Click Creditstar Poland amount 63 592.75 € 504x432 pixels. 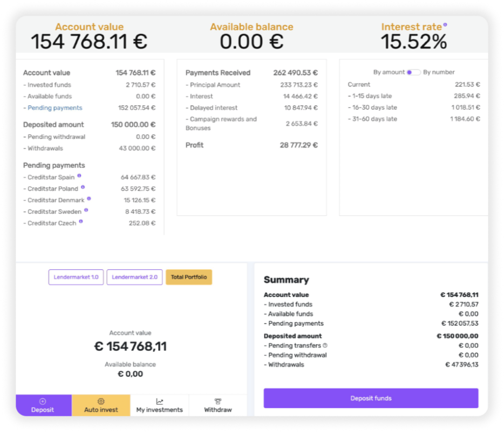pyautogui.click(x=138, y=189)
